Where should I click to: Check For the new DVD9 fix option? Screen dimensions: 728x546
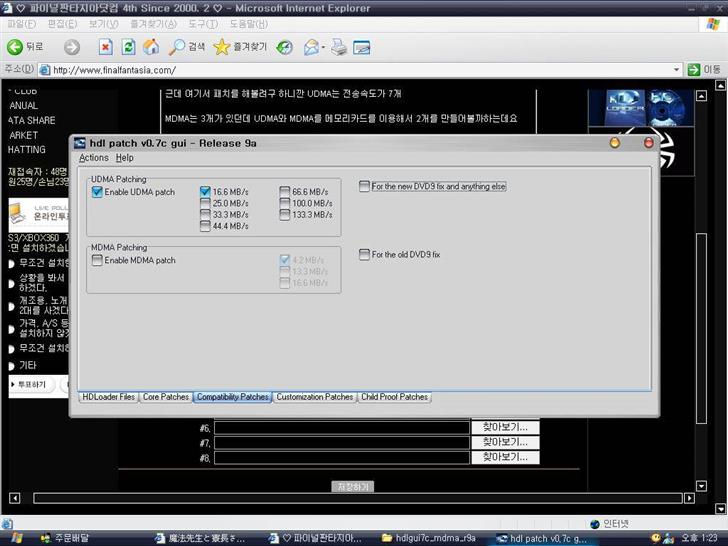click(364, 186)
